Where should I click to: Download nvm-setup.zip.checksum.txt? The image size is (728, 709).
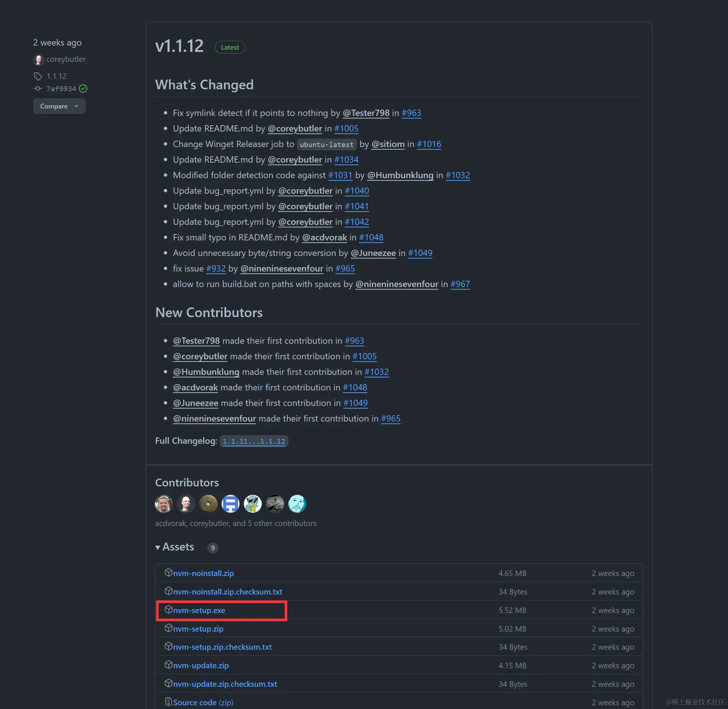tap(222, 647)
